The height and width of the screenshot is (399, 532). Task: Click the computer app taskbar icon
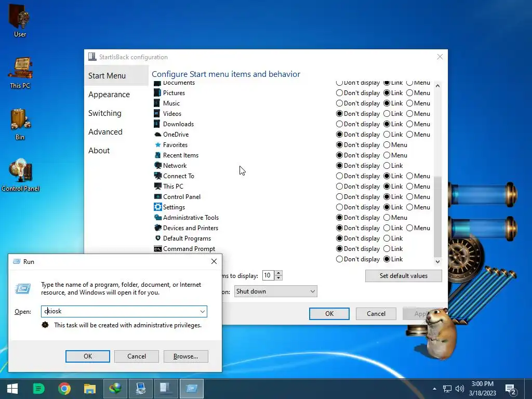pyautogui.click(x=140, y=389)
